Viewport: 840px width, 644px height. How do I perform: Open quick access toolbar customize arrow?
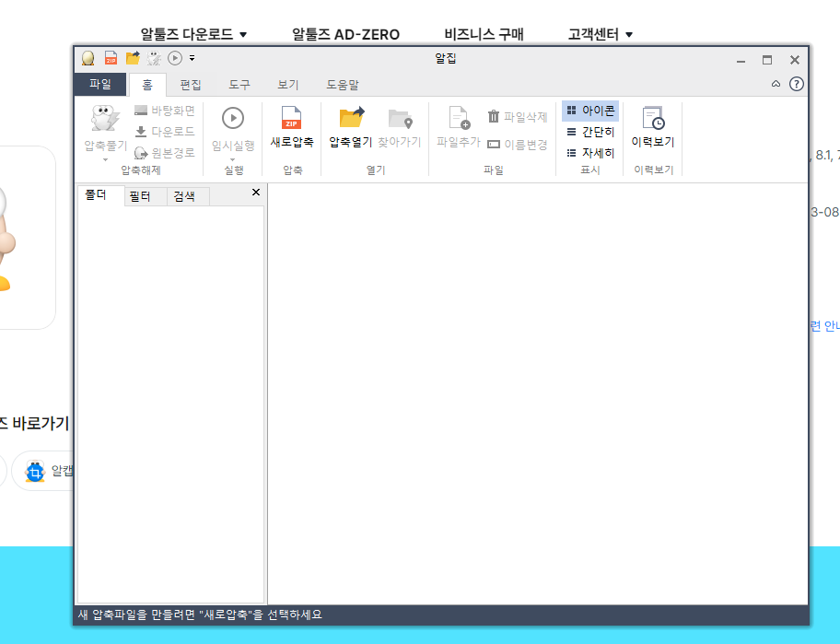coord(192,58)
